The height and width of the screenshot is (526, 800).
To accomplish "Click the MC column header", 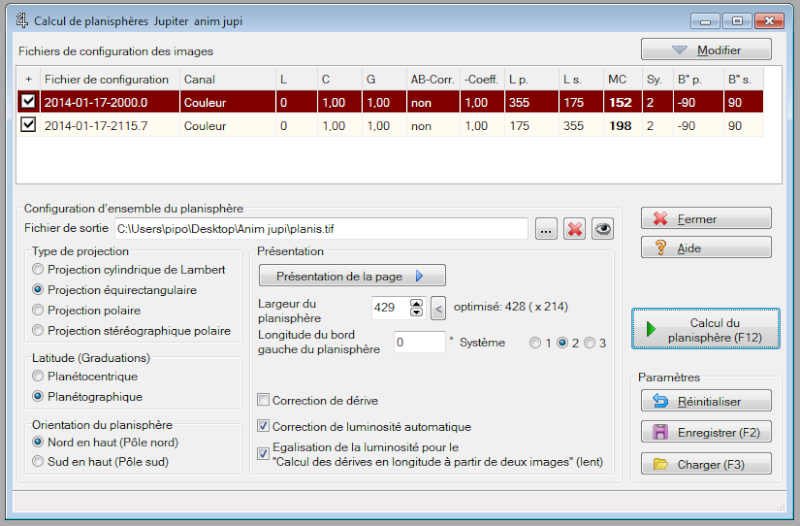I will 623,79.
